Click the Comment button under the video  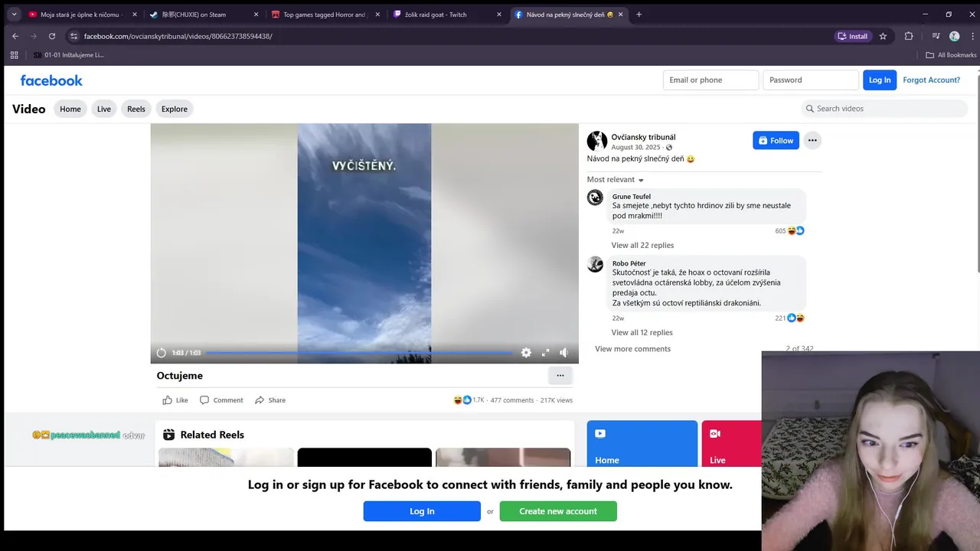221,400
